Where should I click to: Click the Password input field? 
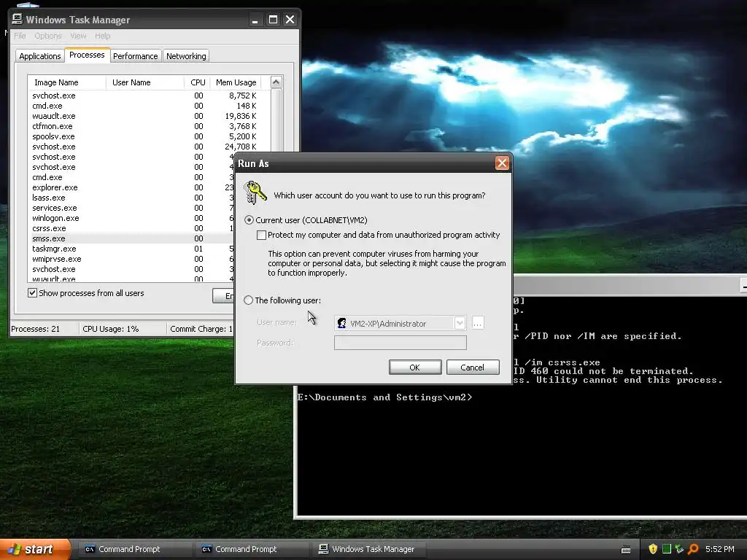pyautogui.click(x=400, y=343)
